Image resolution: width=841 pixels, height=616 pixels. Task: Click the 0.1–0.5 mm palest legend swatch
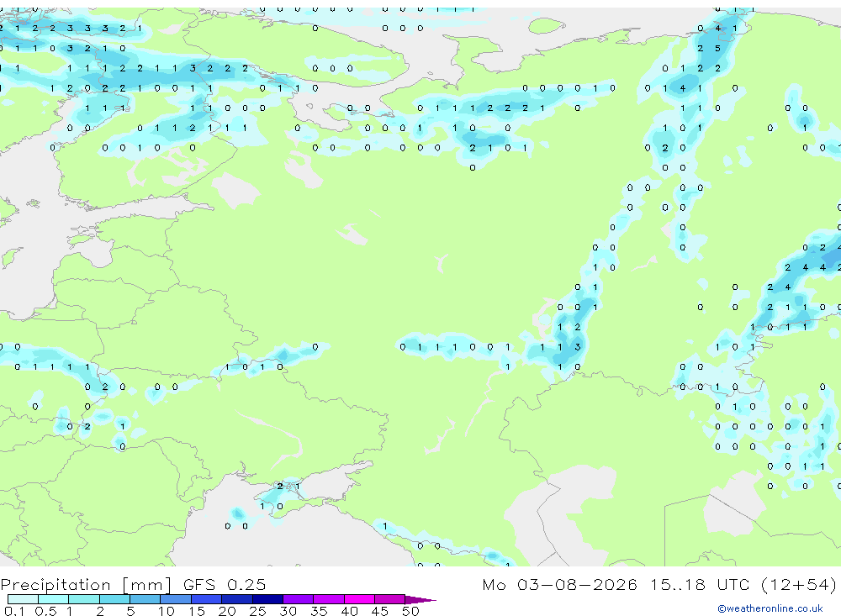pyautogui.click(x=23, y=599)
